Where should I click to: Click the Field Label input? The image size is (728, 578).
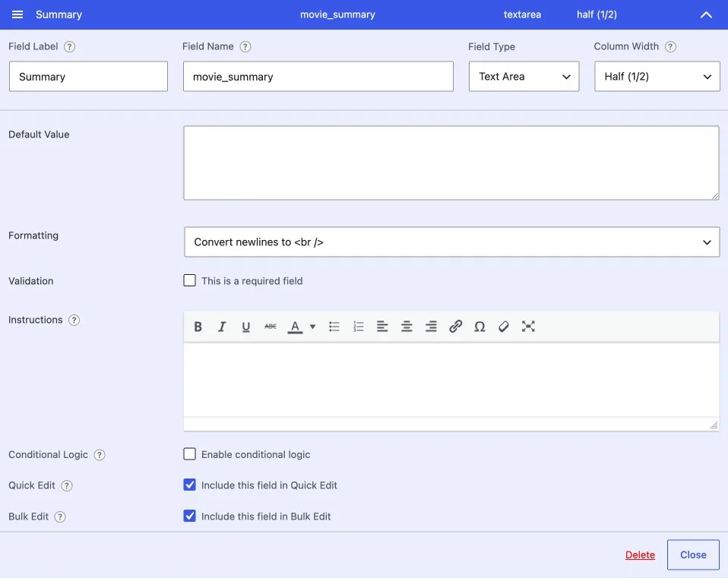(88, 77)
